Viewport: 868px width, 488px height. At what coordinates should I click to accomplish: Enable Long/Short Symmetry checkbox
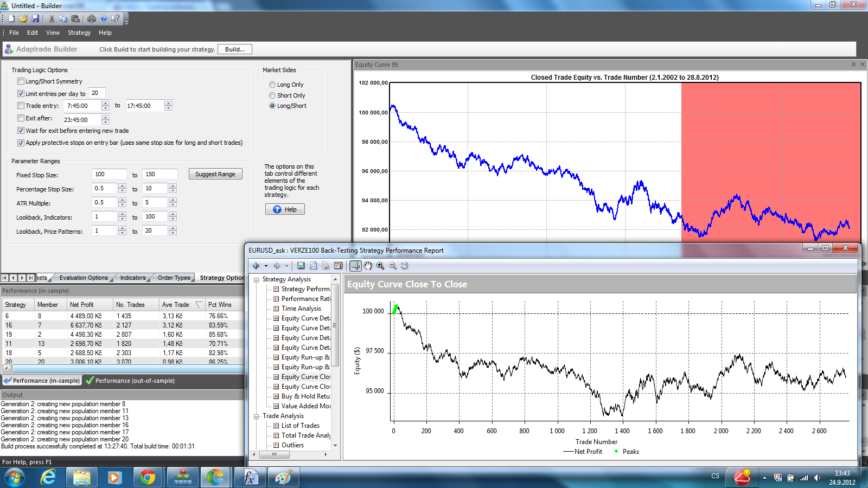pyautogui.click(x=21, y=81)
